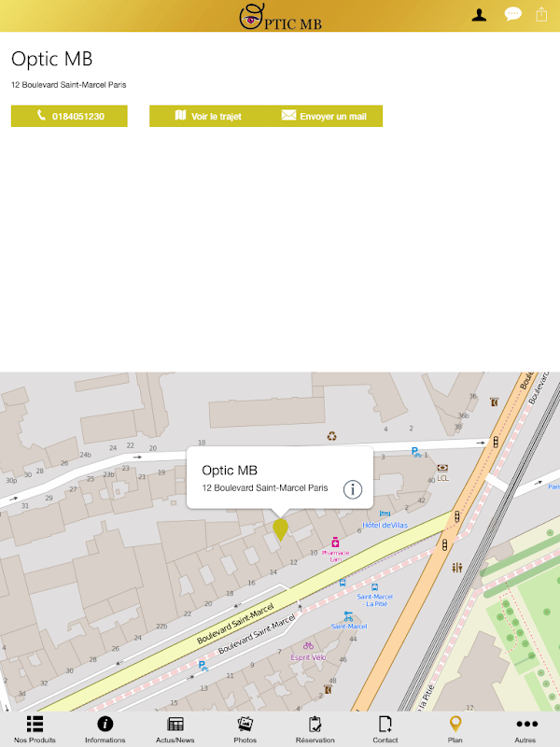
Task: Select the Plan tab
Action: (455, 729)
